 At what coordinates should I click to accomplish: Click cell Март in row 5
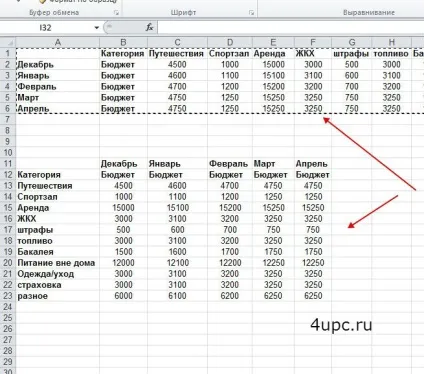coord(58,98)
